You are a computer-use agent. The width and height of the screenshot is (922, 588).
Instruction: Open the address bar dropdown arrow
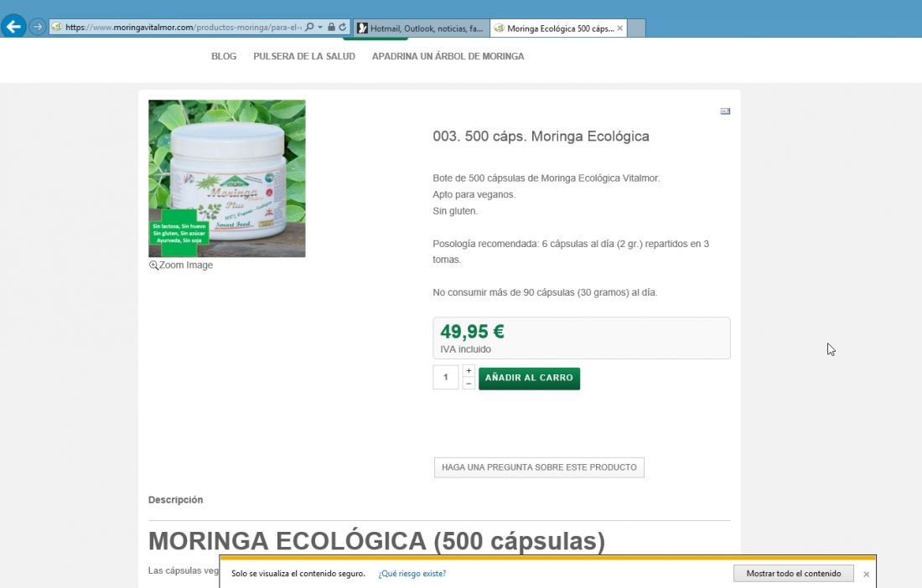(x=320, y=27)
